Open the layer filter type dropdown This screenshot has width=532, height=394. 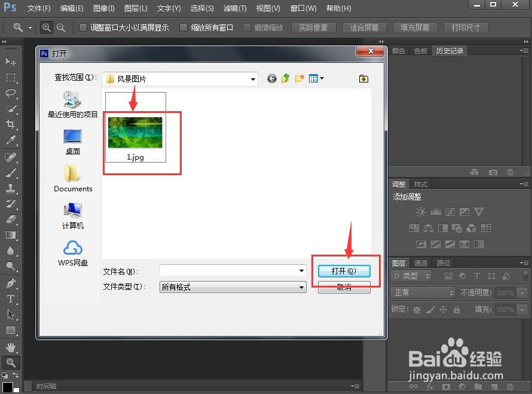411,276
